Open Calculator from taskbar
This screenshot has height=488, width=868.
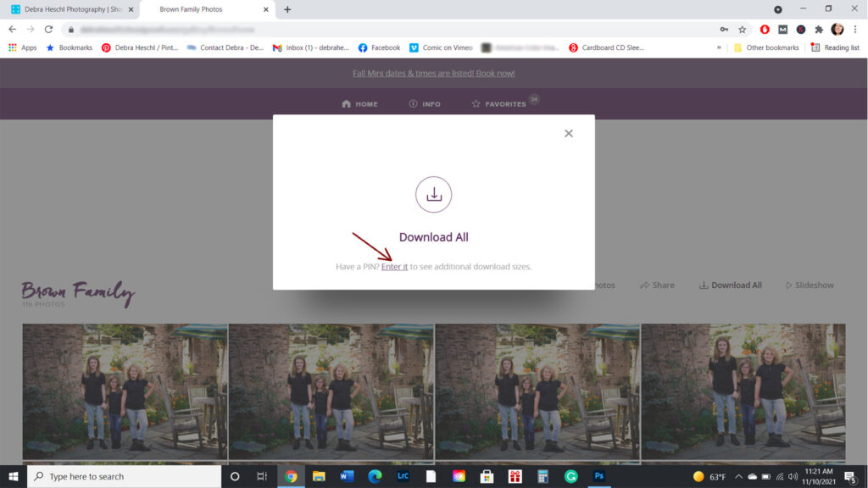pyautogui.click(x=542, y=476)
